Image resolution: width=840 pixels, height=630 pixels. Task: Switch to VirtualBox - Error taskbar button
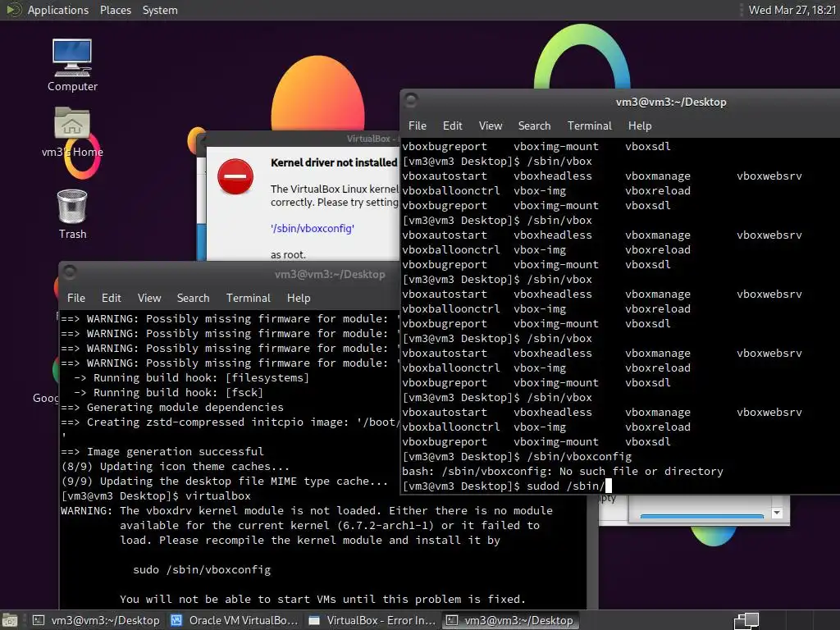373,620
